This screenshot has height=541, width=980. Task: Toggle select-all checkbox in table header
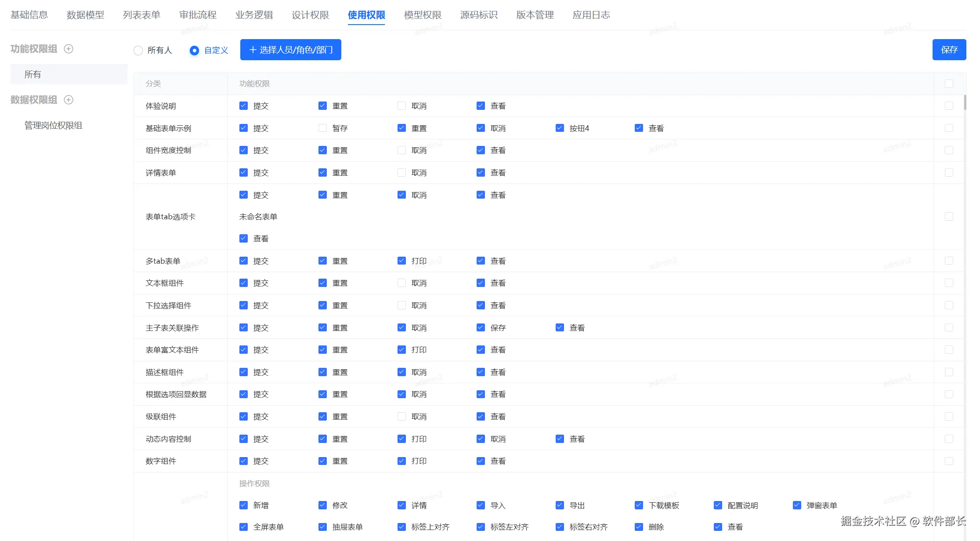(949, 84)
